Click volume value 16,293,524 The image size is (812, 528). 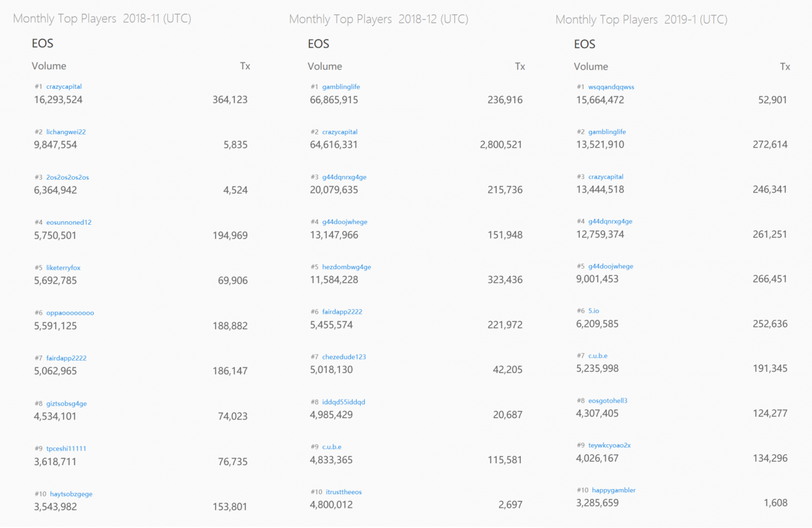(x=58, y=100)
